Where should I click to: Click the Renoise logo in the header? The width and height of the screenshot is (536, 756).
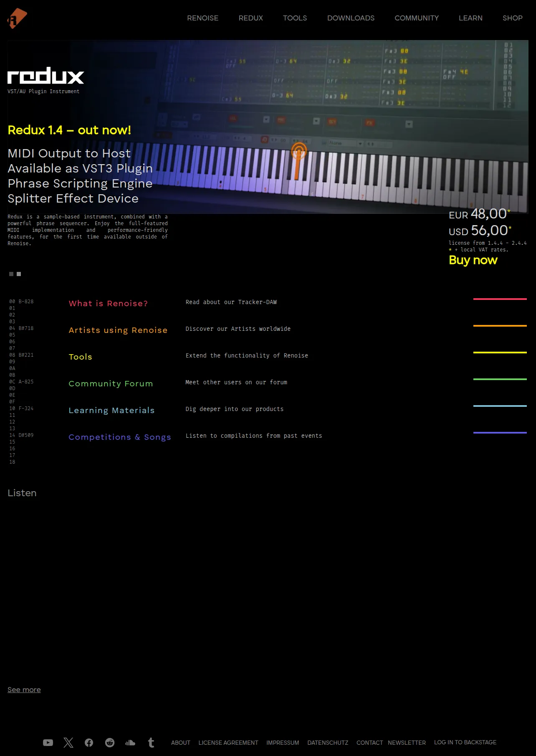[x=17, y=18]
